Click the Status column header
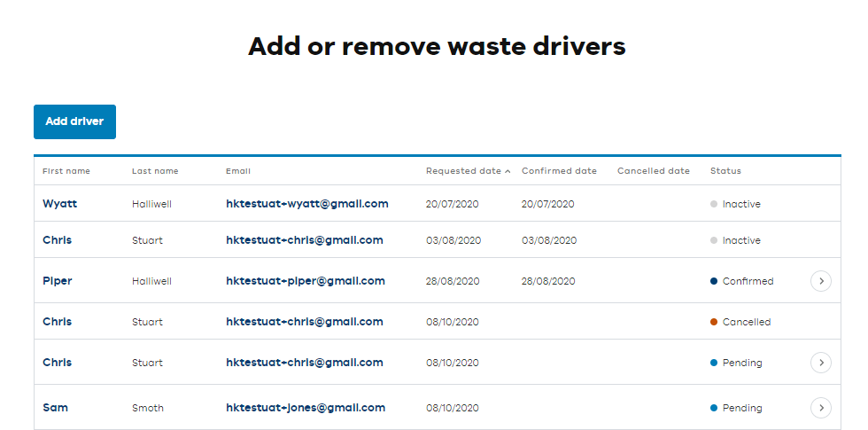This screenshot has height=430, width=868. (x=725, y=171)
